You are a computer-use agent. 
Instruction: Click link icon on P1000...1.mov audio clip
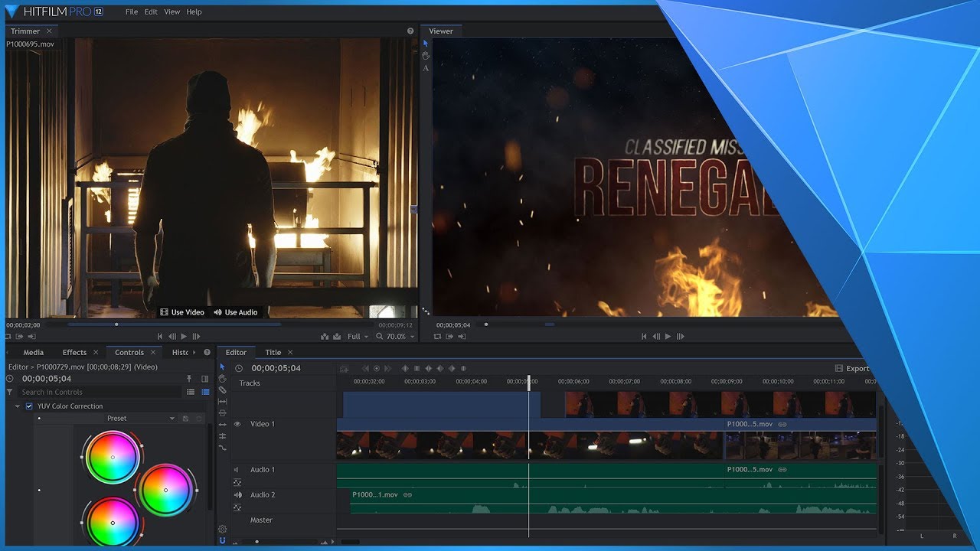(x=407, y=495)
